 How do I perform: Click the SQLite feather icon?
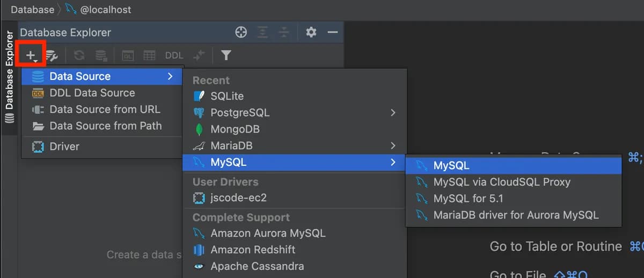(x=199, y=96)
